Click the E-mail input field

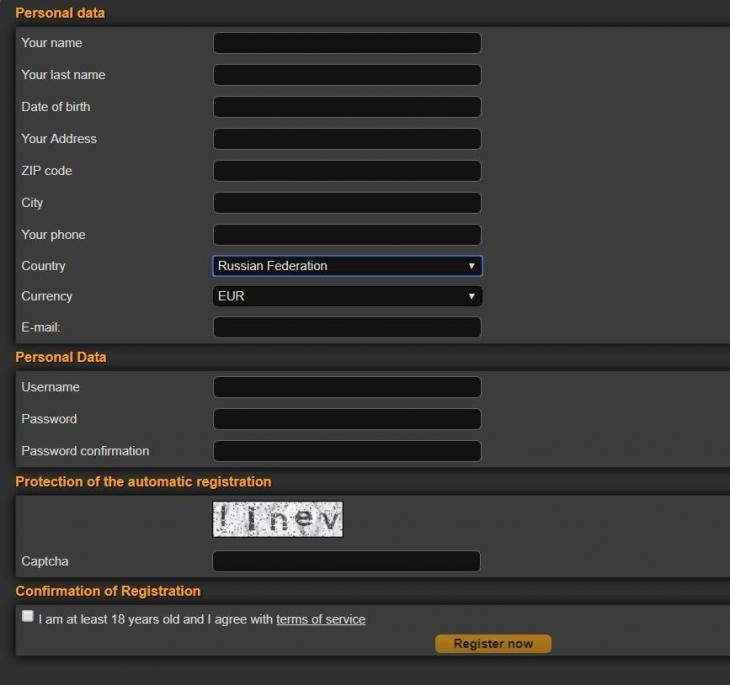[346, 327]
